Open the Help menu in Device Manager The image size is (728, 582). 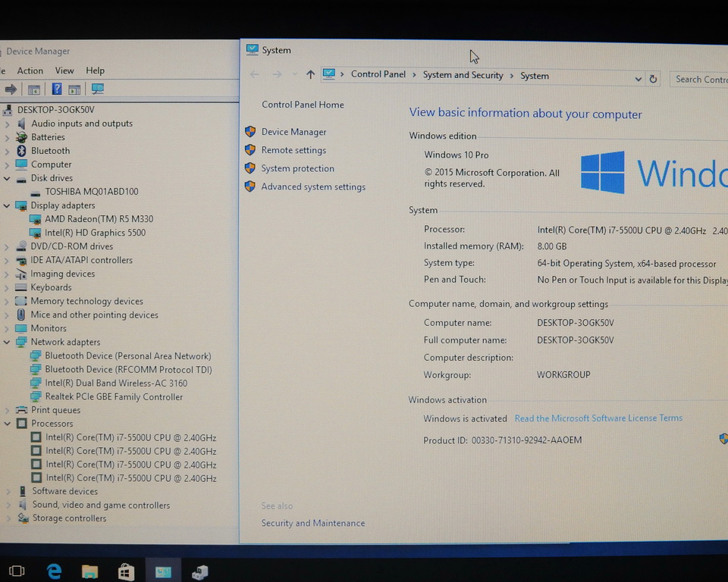[x=95, y=70]
